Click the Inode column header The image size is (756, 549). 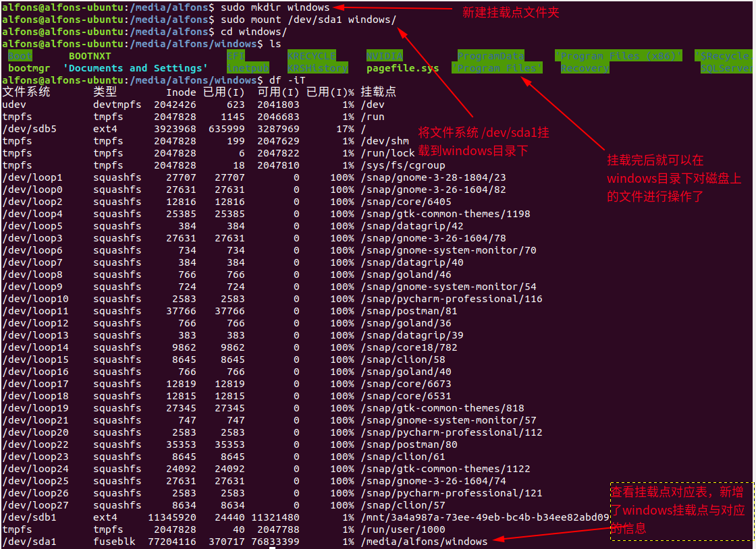tap(181, 92)
